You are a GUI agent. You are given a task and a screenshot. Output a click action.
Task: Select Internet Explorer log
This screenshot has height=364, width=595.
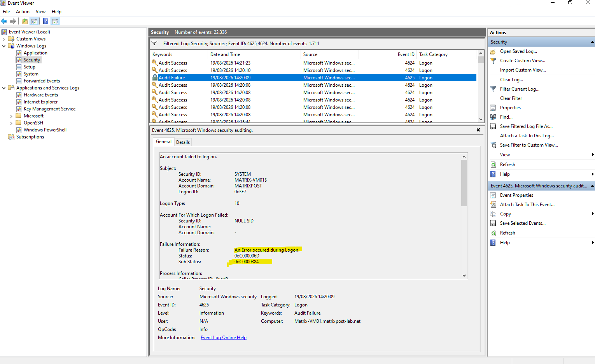click(40, 102)
